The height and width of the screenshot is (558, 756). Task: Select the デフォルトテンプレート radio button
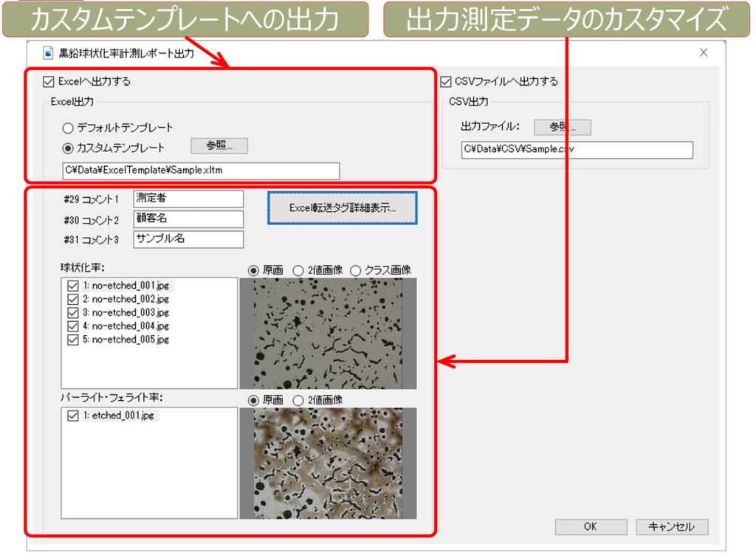pos(69,128)
